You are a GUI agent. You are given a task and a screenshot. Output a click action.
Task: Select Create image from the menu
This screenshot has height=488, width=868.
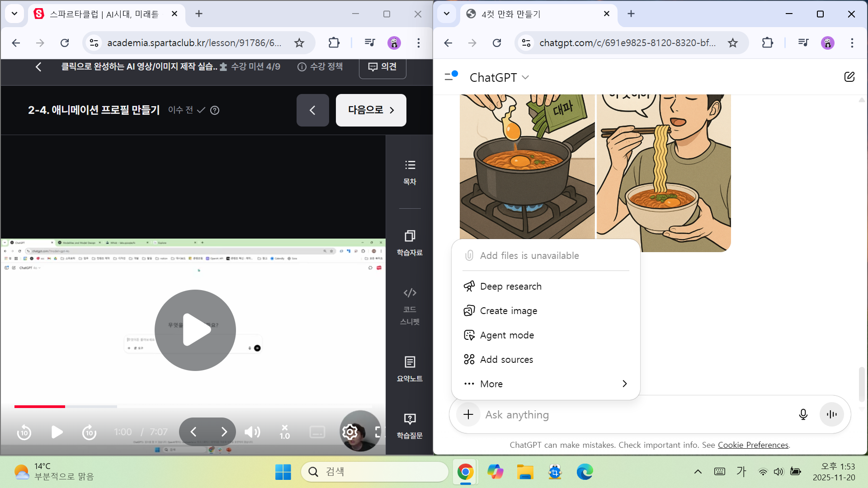point(546,310)
